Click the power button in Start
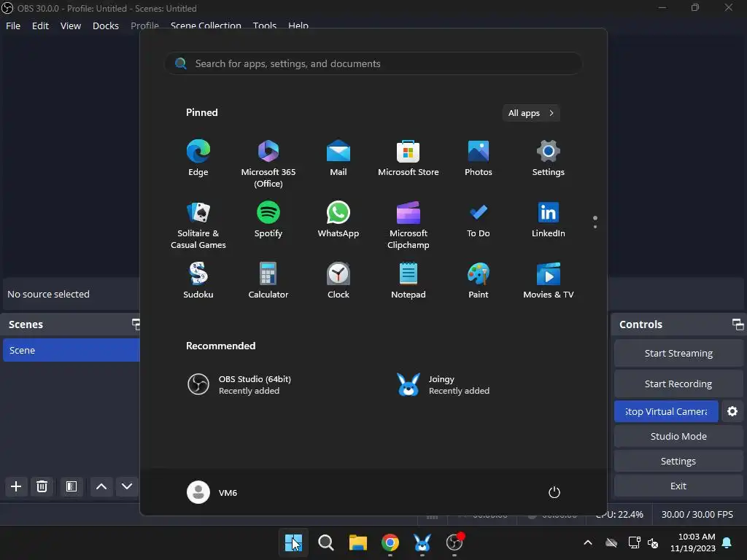Image resolution: width=747 pixels, height=560 pixels. click(x=554, y=492)
